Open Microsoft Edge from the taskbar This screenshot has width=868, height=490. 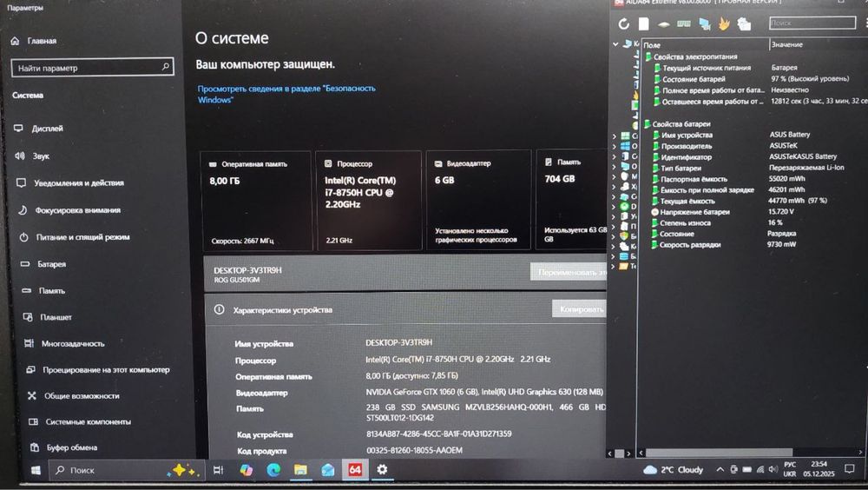[273, 470]
